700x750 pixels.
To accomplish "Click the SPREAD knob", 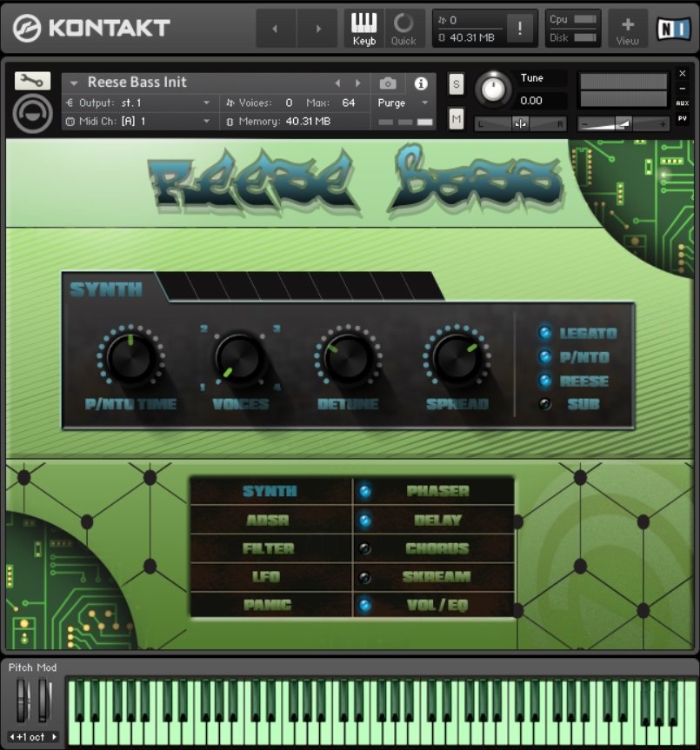I will (x=457, y=356).
